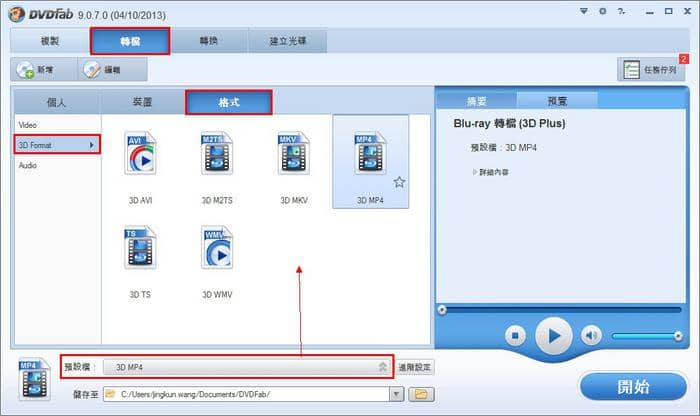This screenshot has height=416, width=700.
Task: Select the 3D AVI format icon
Action: tap(140, 153)
